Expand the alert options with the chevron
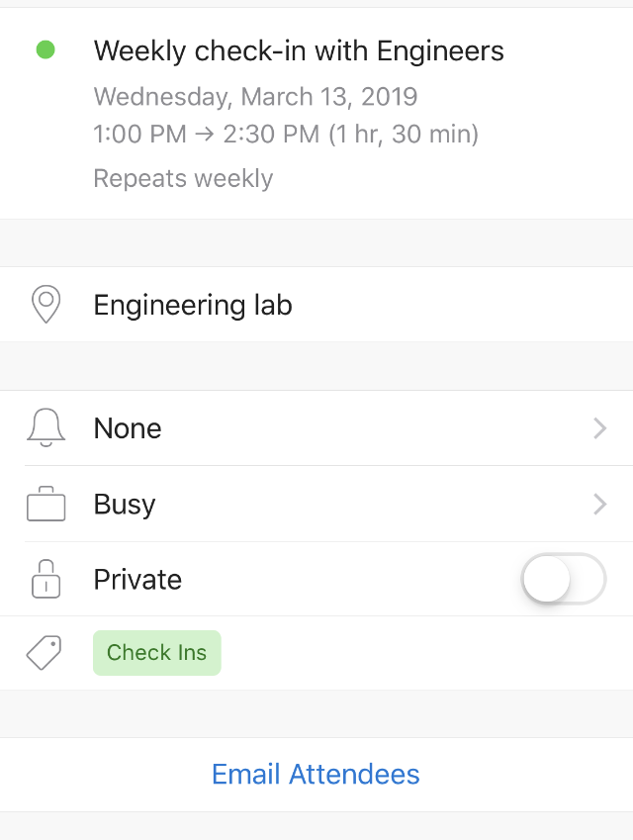Viewport: 633px width, 840px height. [599, 427]
